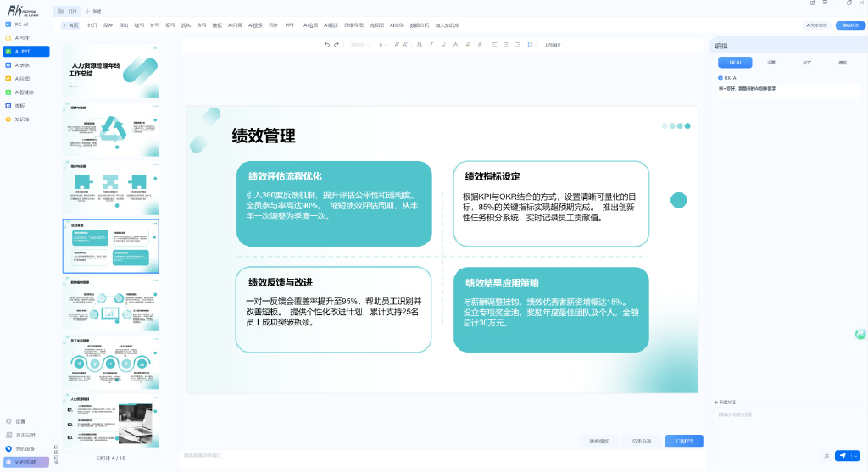Open settings gear in left sidebar
This screenshot has width=868, height=472.
[x=8, y=422]
